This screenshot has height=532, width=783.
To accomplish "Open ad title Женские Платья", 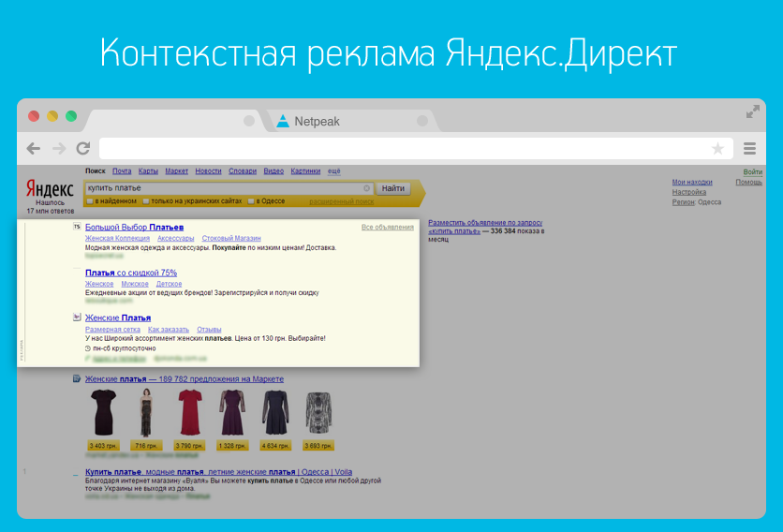I will click(x=118, y=318).
